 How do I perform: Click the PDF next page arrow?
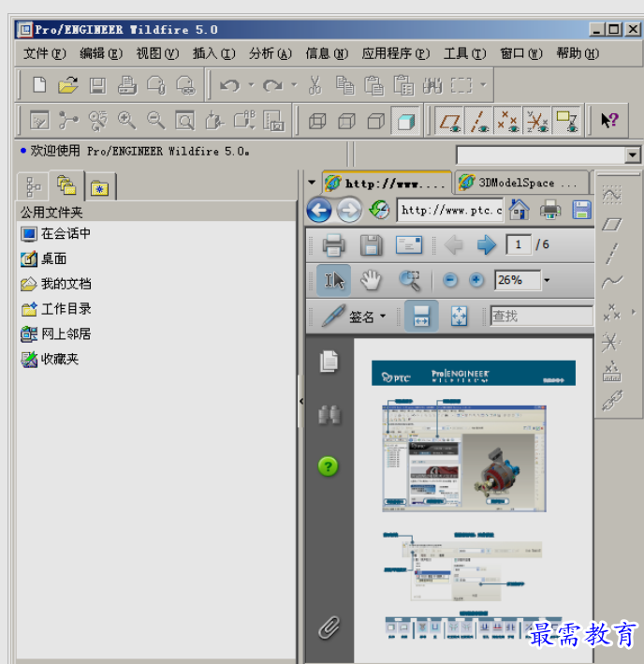tap(486, 244)
